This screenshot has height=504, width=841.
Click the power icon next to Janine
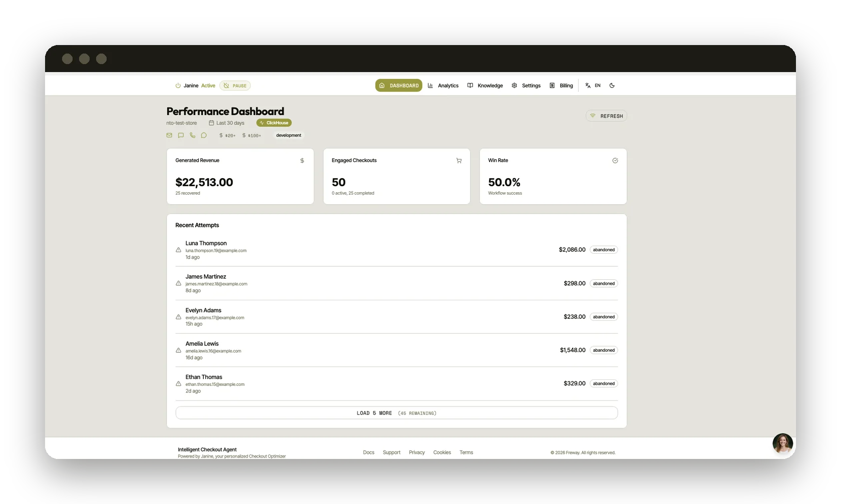(178, 86)
